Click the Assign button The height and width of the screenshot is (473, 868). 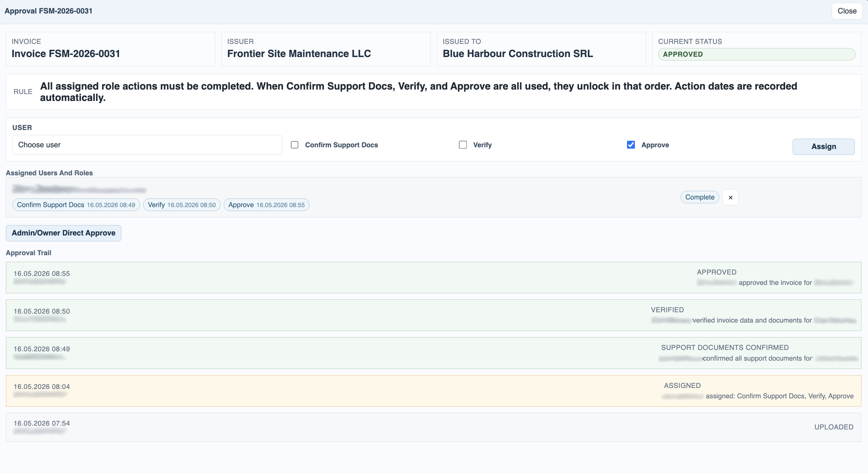click(823, 147)
